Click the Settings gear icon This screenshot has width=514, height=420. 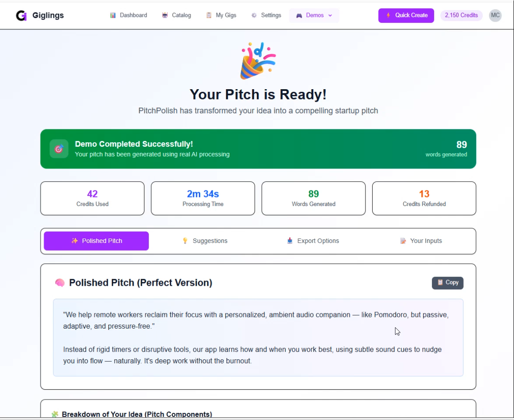coord(254,15)
